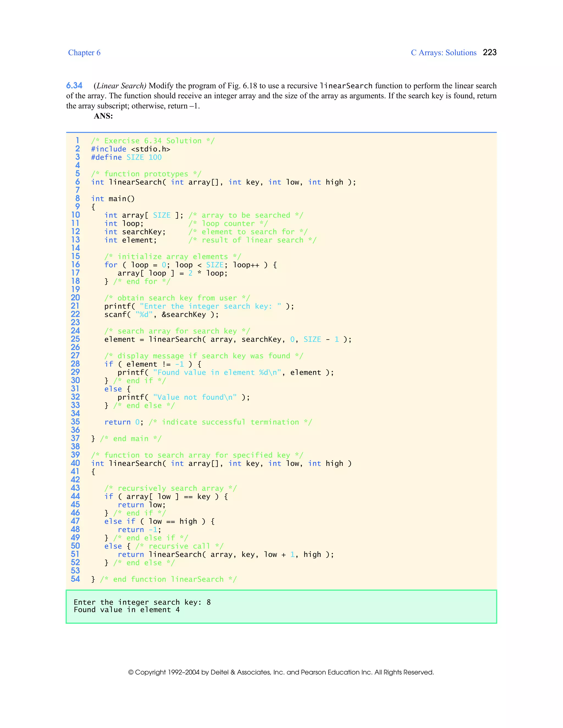Click the 'return low;' line
The height and width of the screenshot is (728, 563).
pyautogui.click(x=141, y=505)
